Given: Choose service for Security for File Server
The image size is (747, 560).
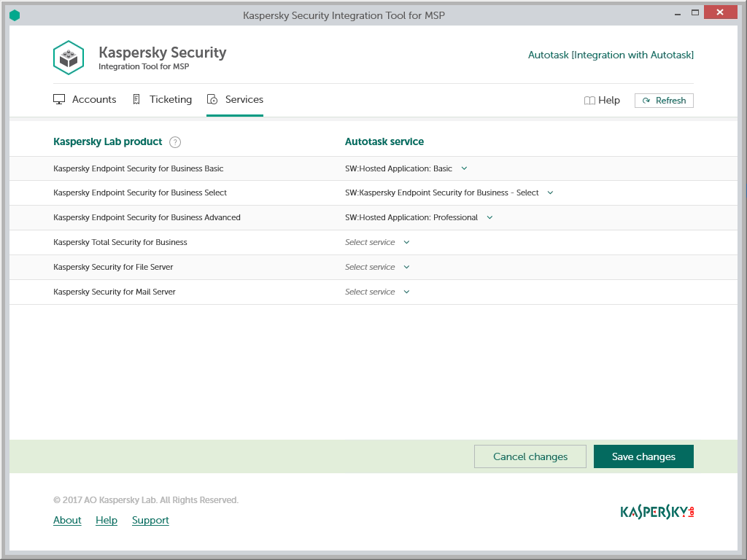Looking at the screenshot, I should point(406,267).
